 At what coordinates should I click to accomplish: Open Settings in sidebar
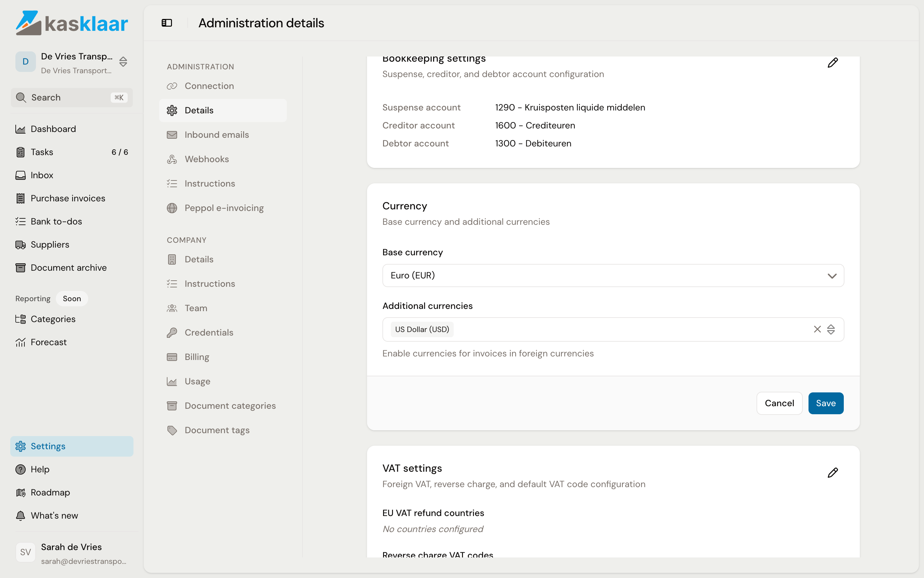(72, 446)
